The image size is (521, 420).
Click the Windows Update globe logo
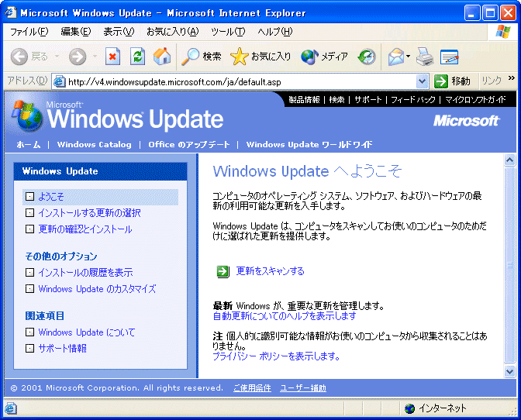point(27,115)
